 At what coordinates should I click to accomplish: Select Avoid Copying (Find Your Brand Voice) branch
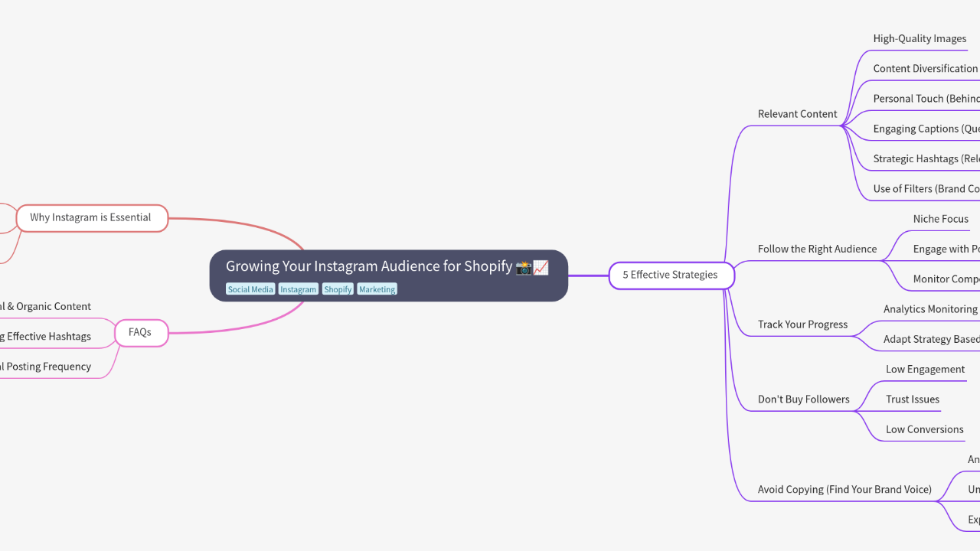tap(844, 490)
